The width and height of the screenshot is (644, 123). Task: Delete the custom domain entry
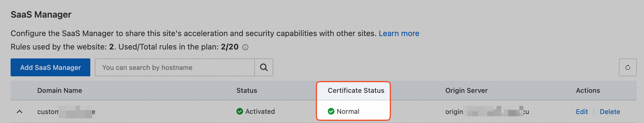pos(610,112)
